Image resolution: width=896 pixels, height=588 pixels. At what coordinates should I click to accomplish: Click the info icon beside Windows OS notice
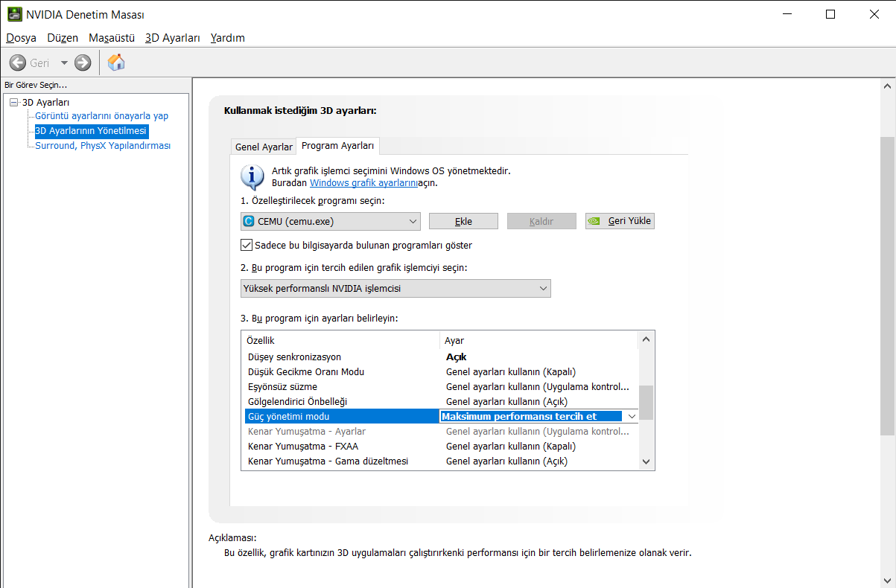point(252,177)
